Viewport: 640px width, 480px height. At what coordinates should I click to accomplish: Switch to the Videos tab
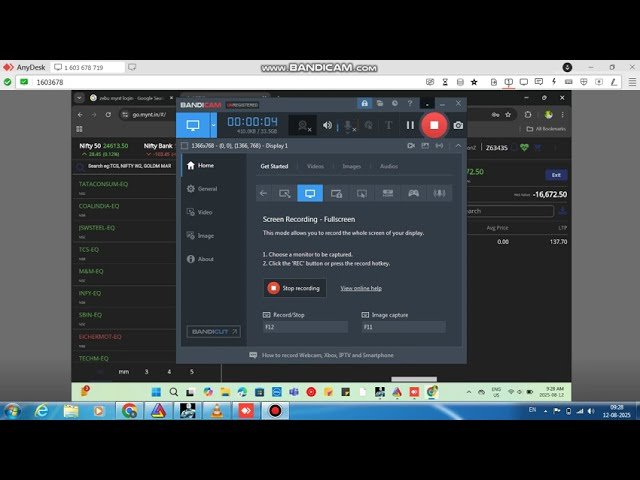tap(315, 166)
